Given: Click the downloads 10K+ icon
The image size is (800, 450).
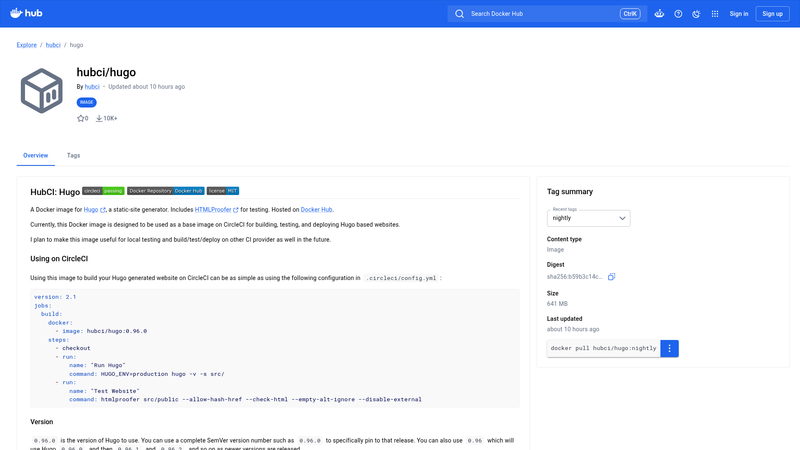Looking at the screenshot, I should coord(99,118).
